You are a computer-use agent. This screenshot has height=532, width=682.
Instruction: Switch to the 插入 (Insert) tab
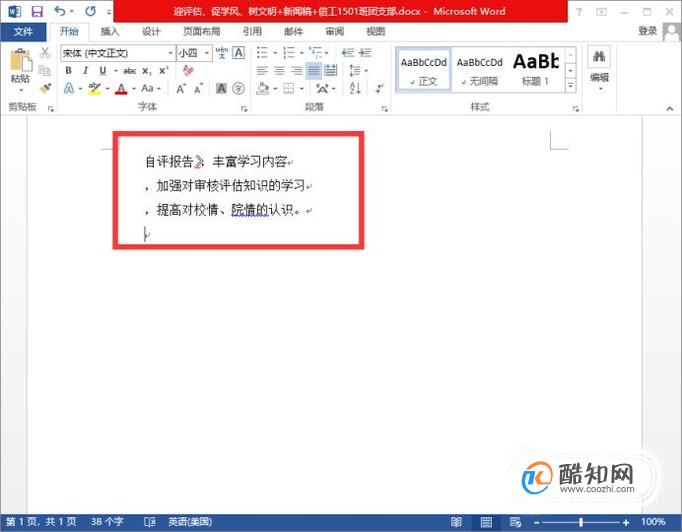pyautogui.click(x=110, y=31)
